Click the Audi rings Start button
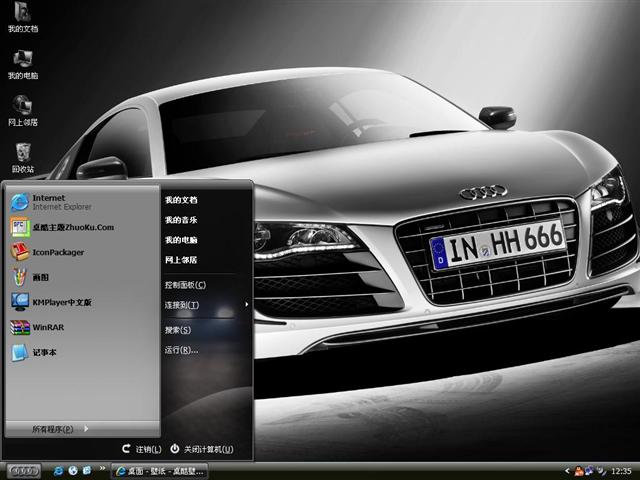The image size is (640, 480). 22,470
